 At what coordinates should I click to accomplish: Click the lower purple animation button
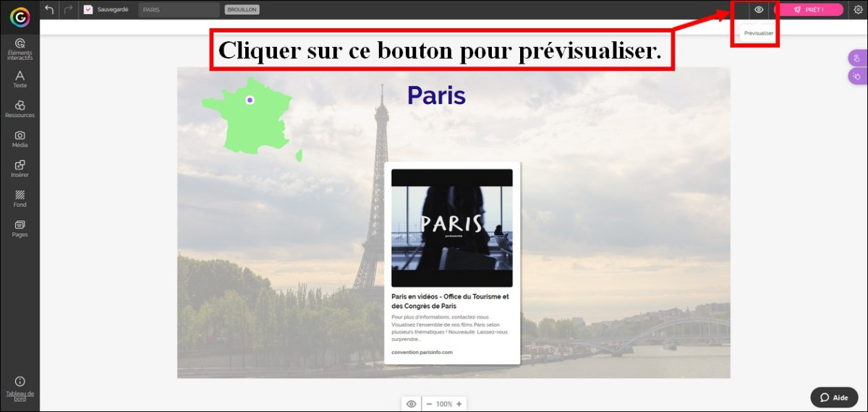(x=856, y=75)
